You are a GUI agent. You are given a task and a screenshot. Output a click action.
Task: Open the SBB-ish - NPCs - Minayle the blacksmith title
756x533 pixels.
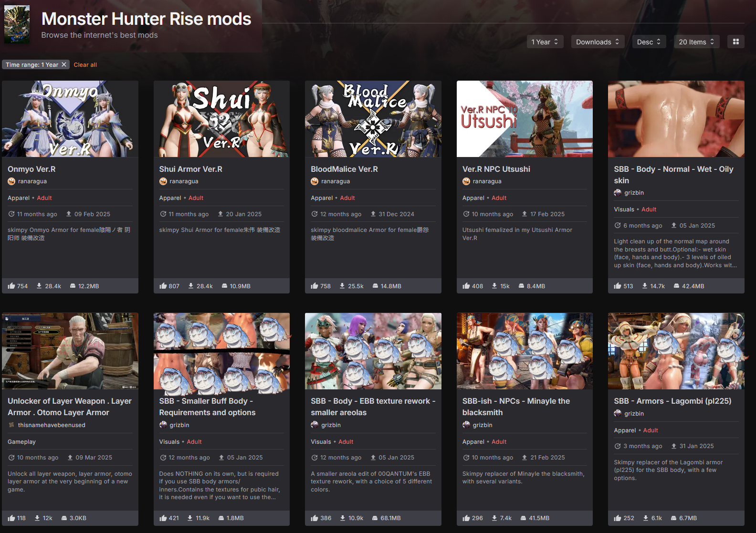pos(516,407)
